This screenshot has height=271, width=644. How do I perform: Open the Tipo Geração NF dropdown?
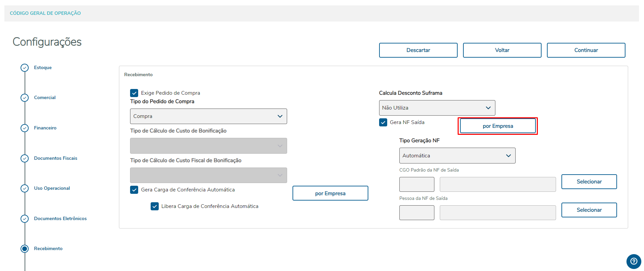coord(457,156)
